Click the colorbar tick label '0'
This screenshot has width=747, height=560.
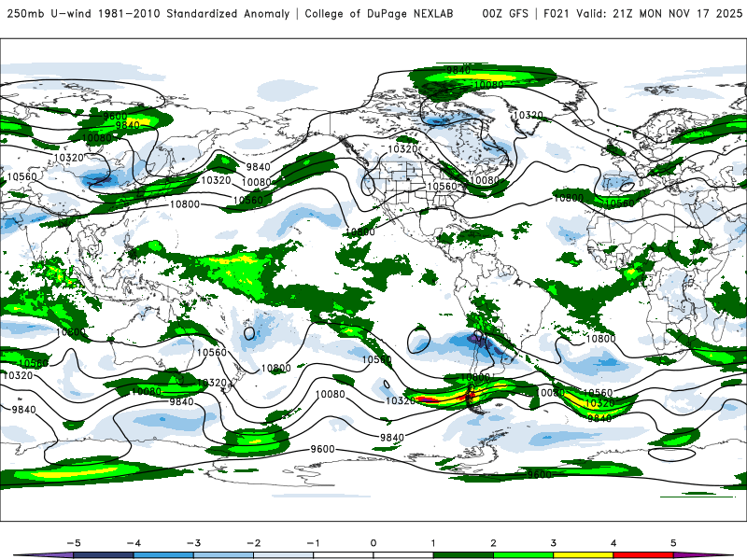click(x=373, y=543)
